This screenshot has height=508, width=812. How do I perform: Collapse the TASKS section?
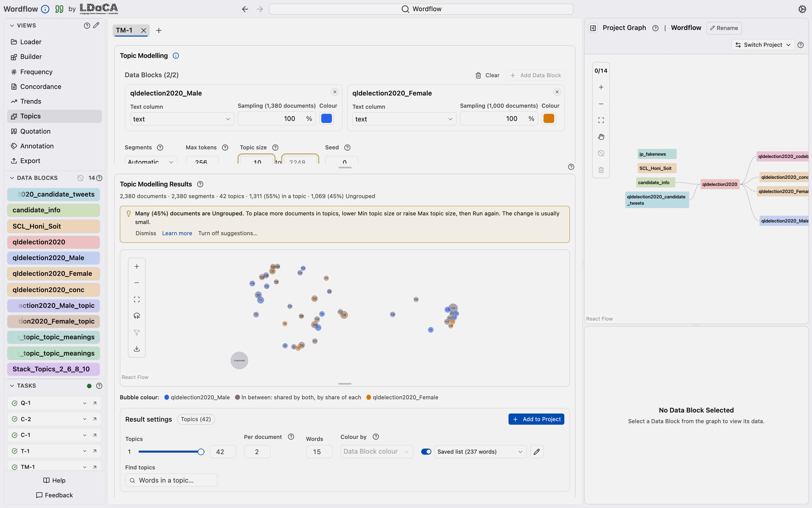click(12, 386)
